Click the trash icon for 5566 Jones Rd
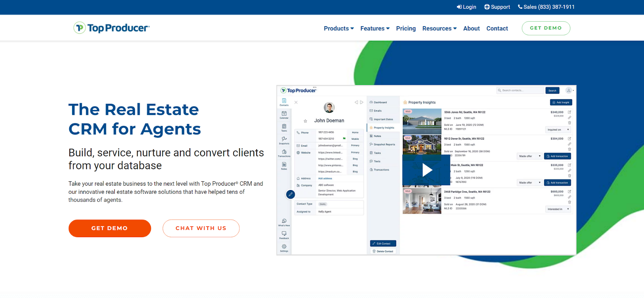 tap(569, 123)
